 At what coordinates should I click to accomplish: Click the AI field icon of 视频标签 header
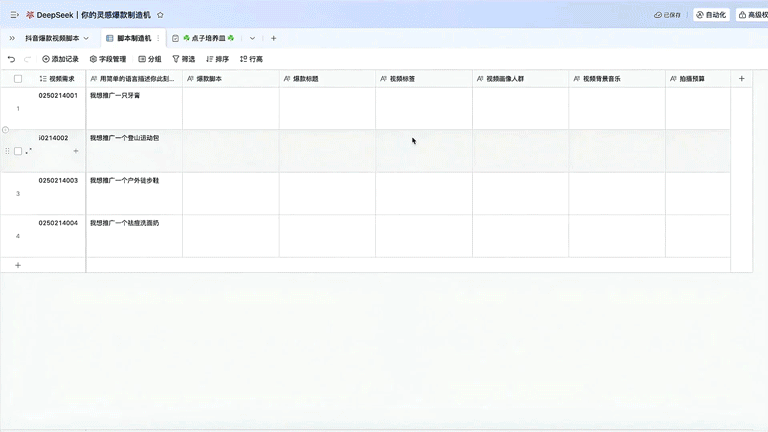[x=384, y=79]
